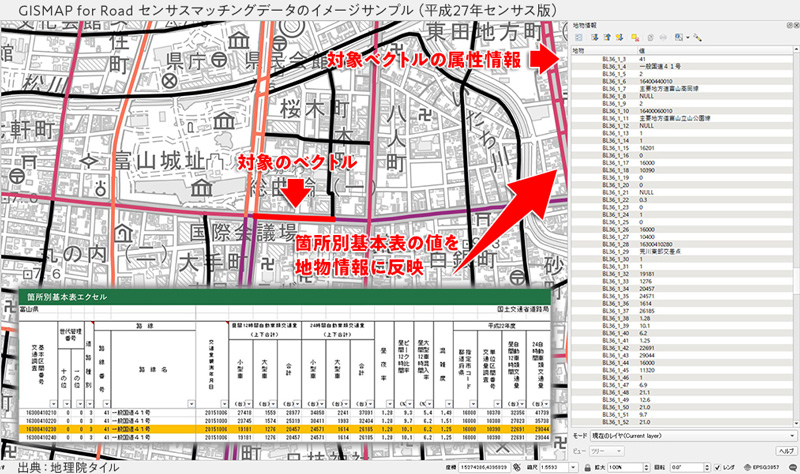800x474 pixels.
Task: Open the messages log speech bubble icon
Action: [793, 467]
